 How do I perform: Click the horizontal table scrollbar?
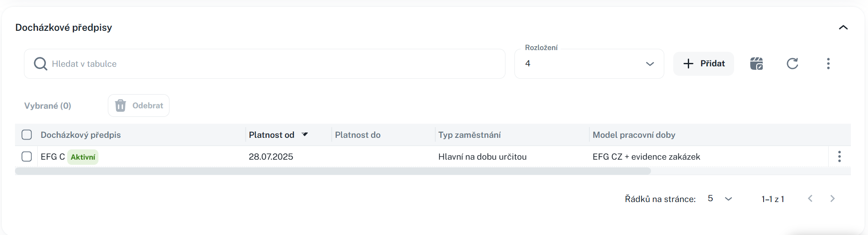pyautogui.click(x=333, y=171)
